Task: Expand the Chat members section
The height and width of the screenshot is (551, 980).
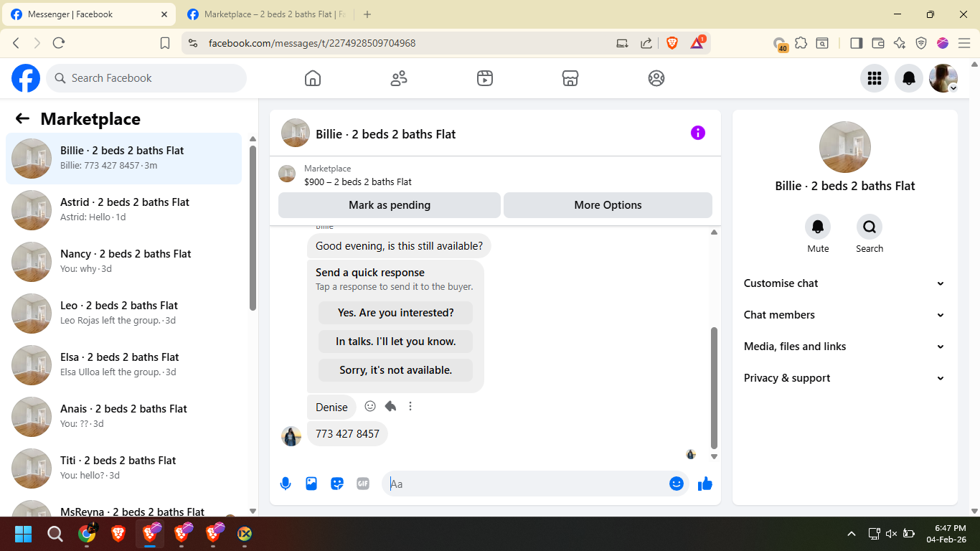Action: tap(844, 315)
